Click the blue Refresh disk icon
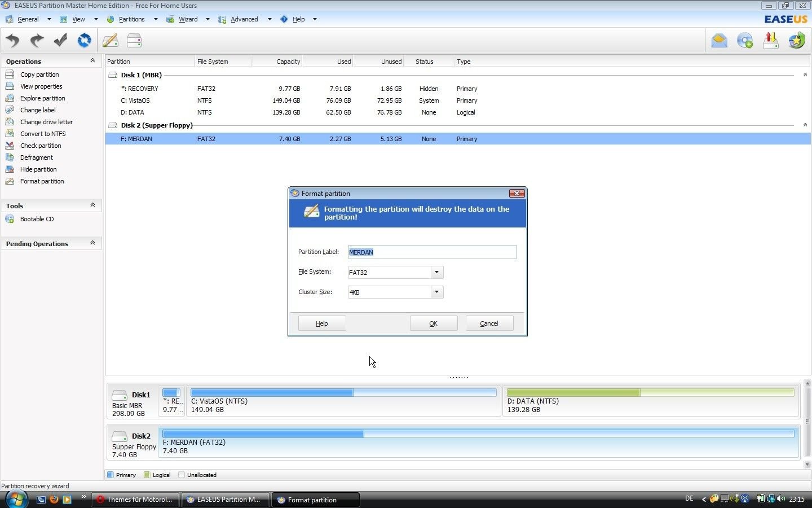The width and height of the screenshot is (812, 508). click(x=84, y=41)
